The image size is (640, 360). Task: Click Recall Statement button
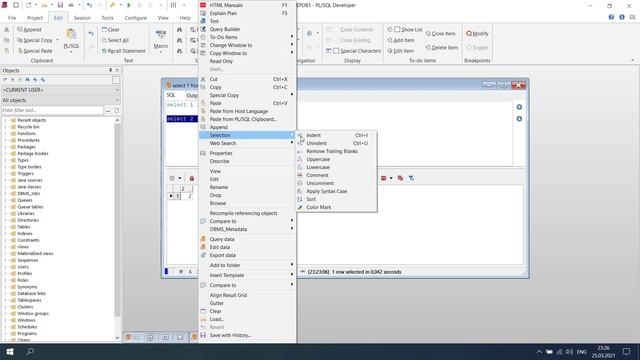[x=124, y=51]
